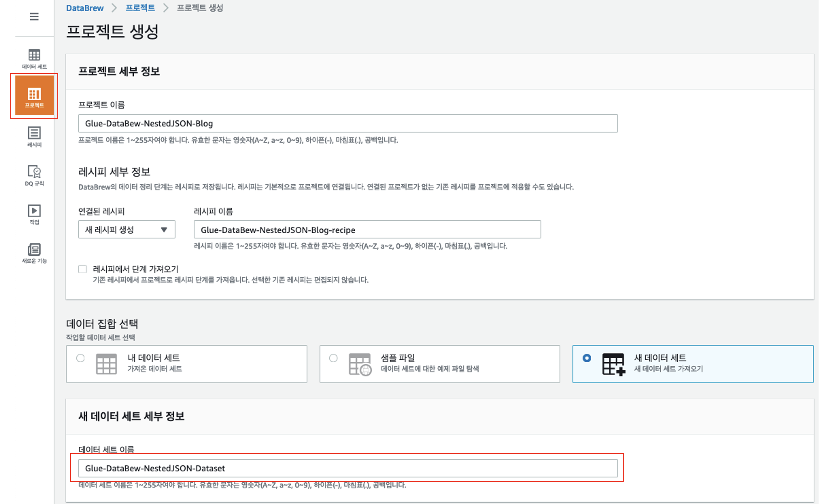
Task: Open the hamburger navigation menu
Action: (34, 16)
